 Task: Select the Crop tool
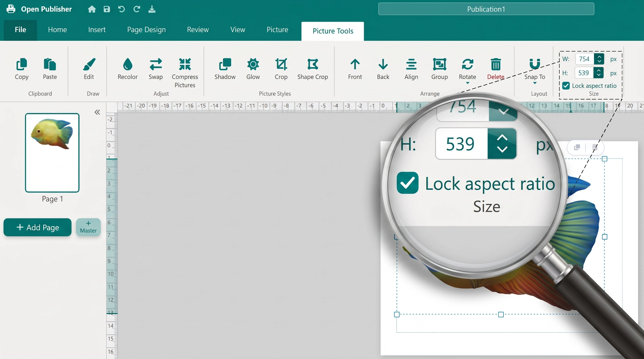281,69
